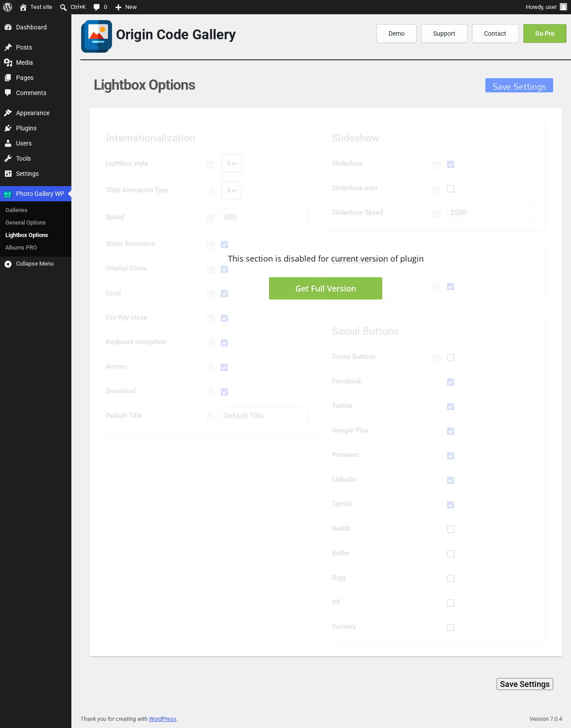Click the Default Title input field
The image size is (571, 728).
(x=265, y=416)
